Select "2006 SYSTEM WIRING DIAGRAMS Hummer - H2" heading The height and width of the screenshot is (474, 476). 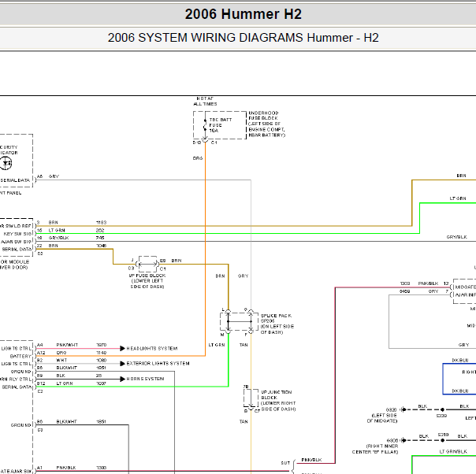(244, 38)
